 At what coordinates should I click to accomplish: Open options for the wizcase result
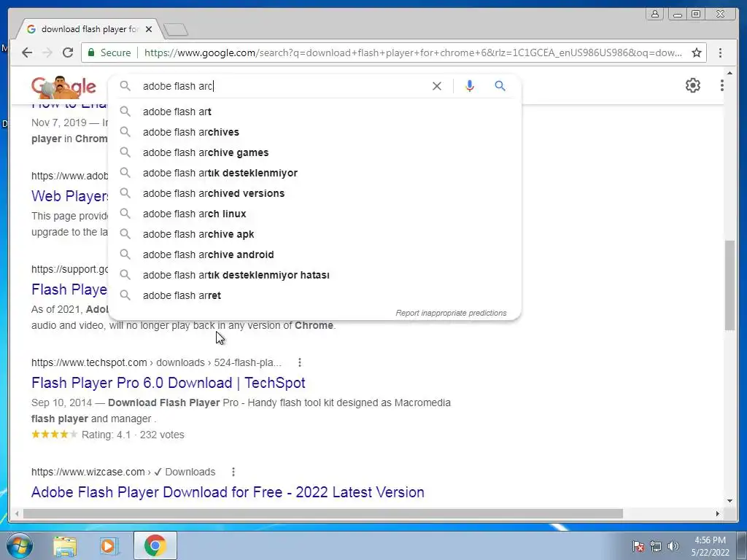point(233,472)
